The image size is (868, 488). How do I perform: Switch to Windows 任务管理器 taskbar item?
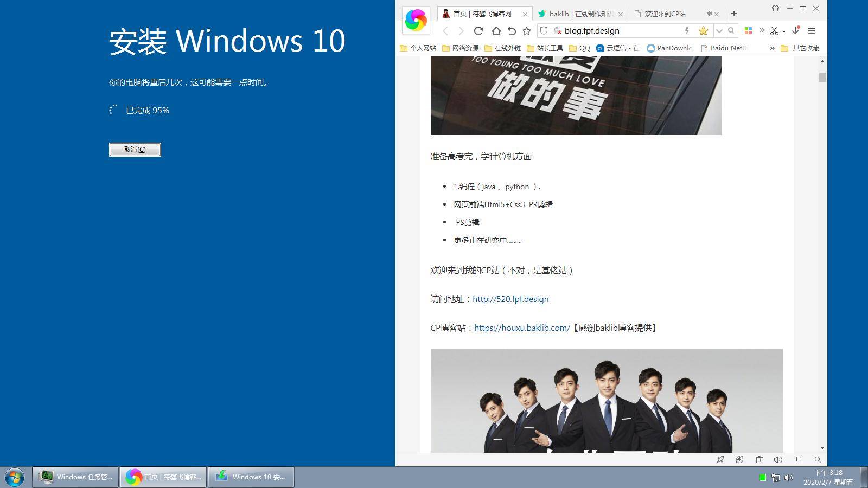point(75,477)
